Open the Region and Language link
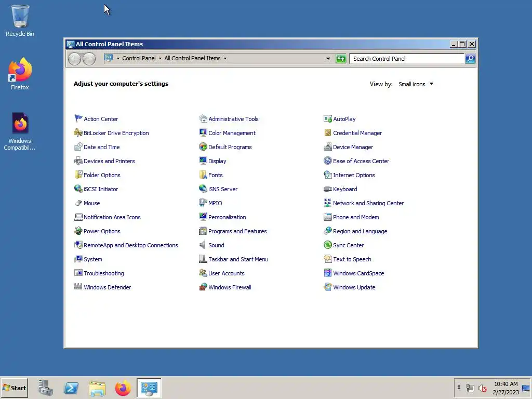 coord(360,231)
